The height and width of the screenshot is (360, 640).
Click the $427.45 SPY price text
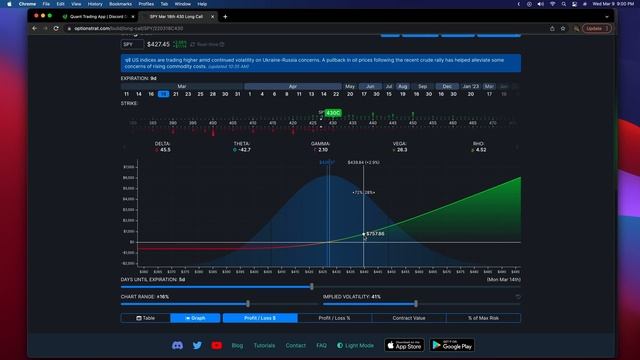coord(158,44)
